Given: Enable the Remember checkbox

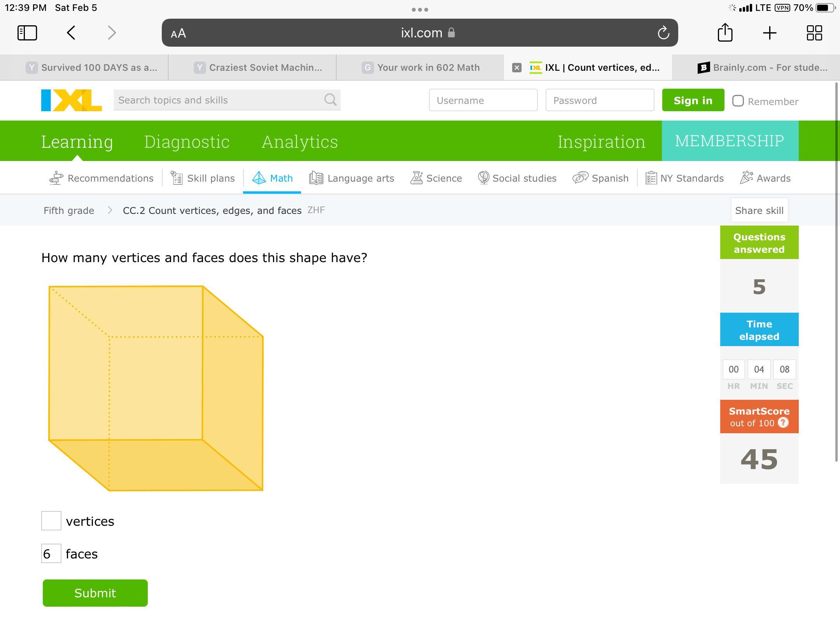Looking at the screenshot, I should coord(738,101).
